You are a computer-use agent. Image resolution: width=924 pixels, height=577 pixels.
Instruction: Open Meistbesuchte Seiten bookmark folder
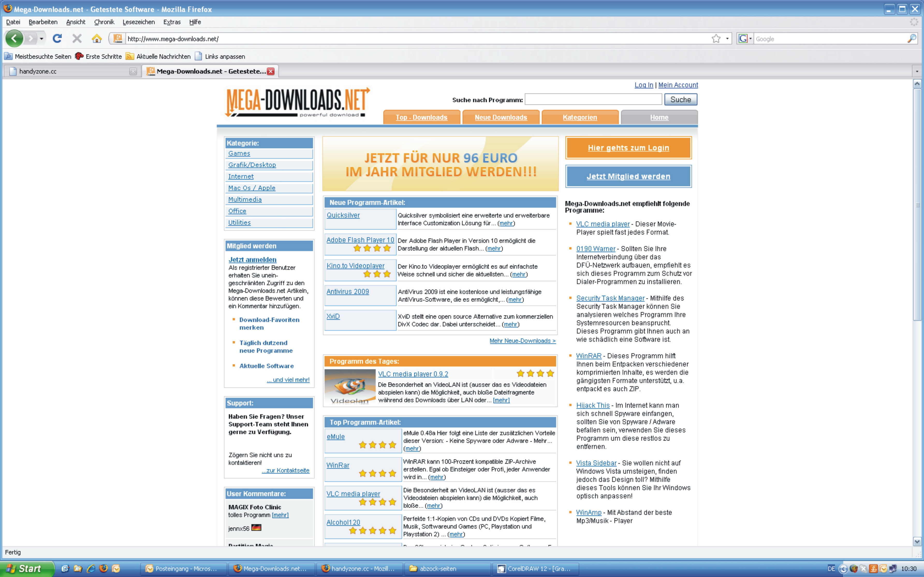[38, 56]
